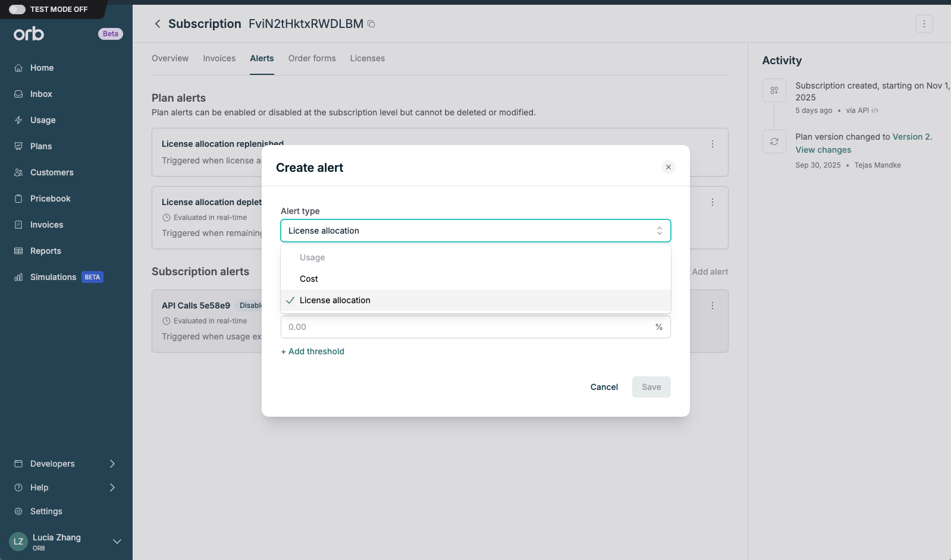Image resolution: width=951 pixels, height=560 pixels.
Task: Click the View changes link
Action: pyautogui.click(x=824, y=150)
